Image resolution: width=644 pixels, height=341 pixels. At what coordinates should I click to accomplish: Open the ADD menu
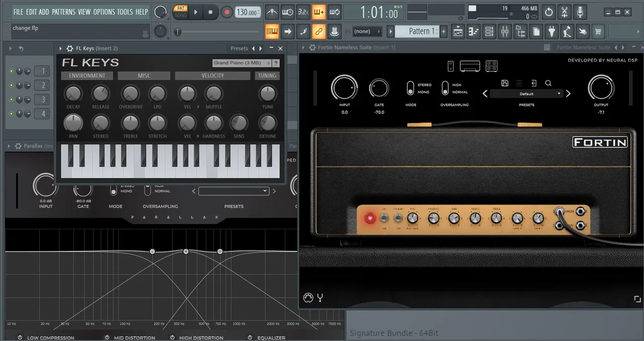point(44,12)
